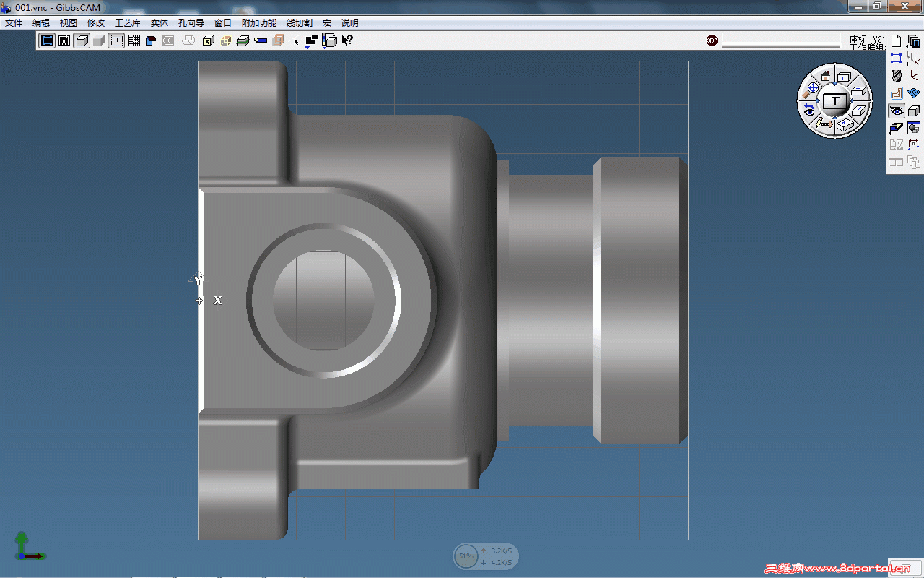
Task: Open the end mill tool palette
Action: click(x=896, y=76)
